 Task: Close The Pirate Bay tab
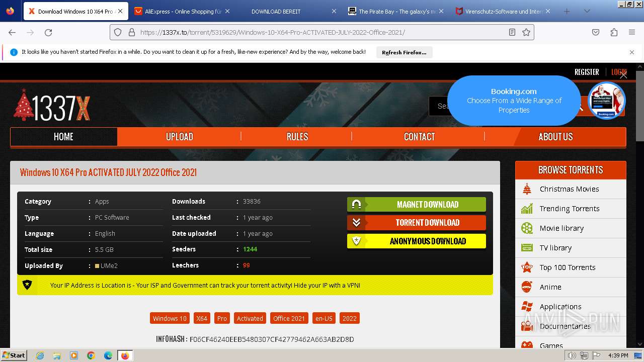[441, 11]
